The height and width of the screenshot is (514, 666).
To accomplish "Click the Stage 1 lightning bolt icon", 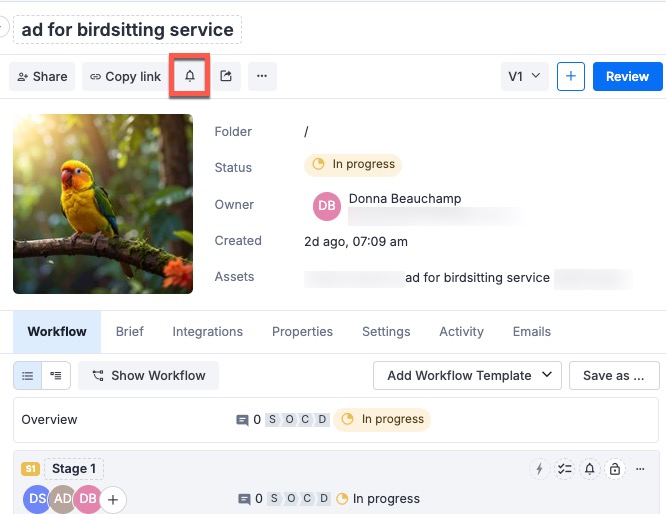I will pyautogui.click(x=540, y=468).
